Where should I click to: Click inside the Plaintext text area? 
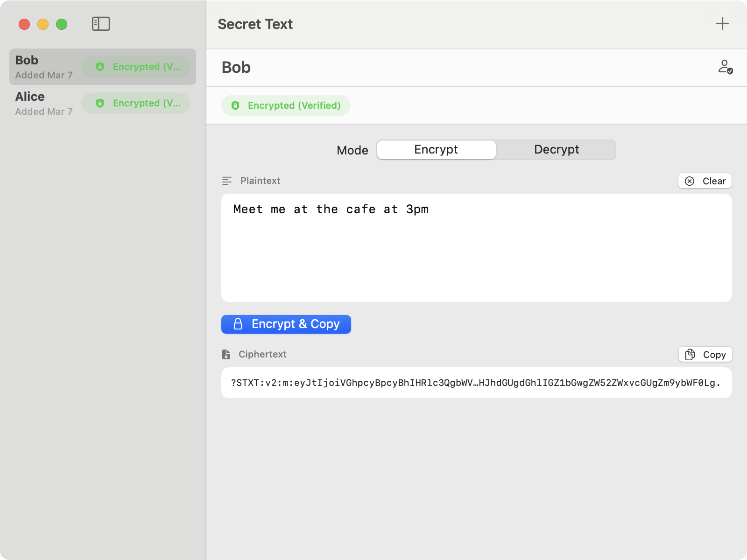point(476,247)
